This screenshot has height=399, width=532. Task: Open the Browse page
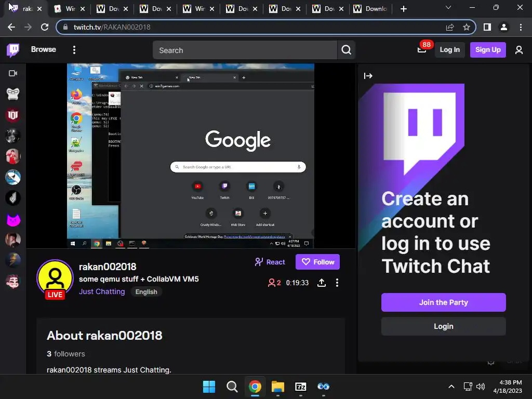pos(44,49)
